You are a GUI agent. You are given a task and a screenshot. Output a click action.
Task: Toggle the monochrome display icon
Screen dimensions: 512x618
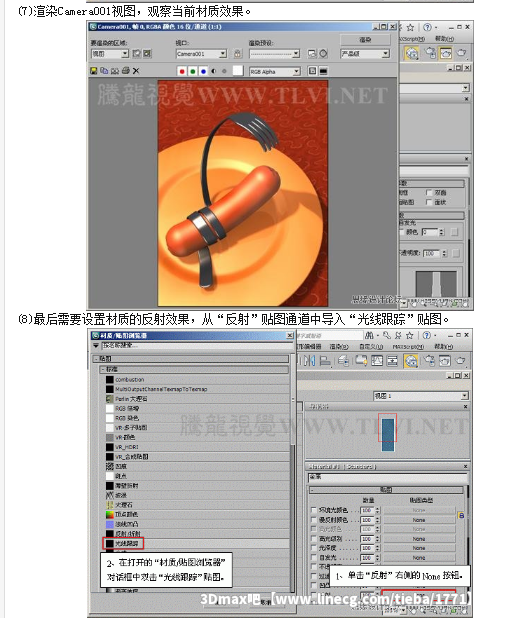pyautogui.click(x=224, y=71)
